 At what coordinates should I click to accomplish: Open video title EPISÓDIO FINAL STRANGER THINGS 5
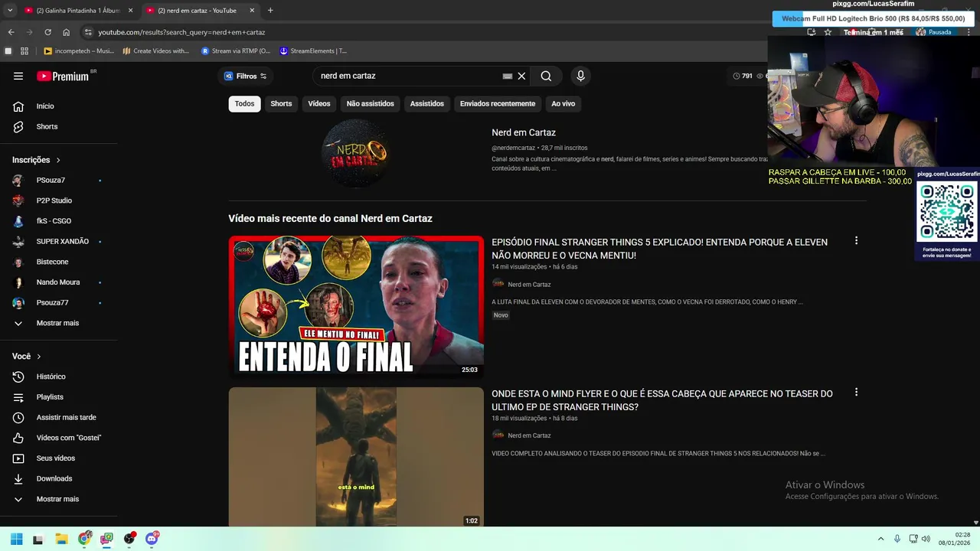pyautogui.click(x=659, y=249)
